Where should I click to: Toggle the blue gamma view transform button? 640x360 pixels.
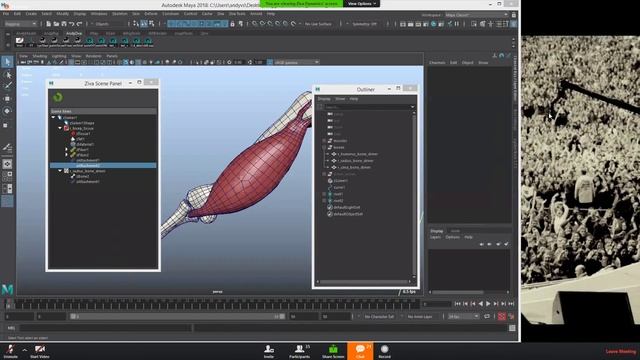point(270,62)
